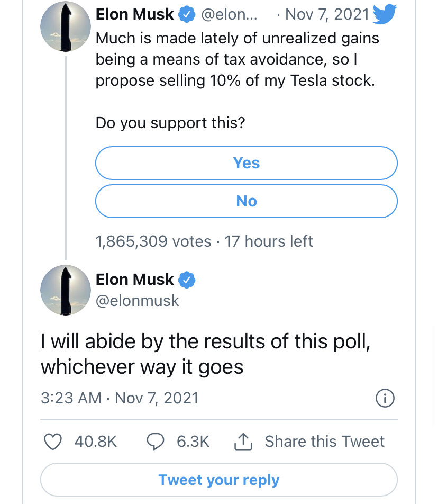Click verified badge beside lower Elon Musk name
The width and height of the screenshot is (438, 504).
click(x=187, y=279)
